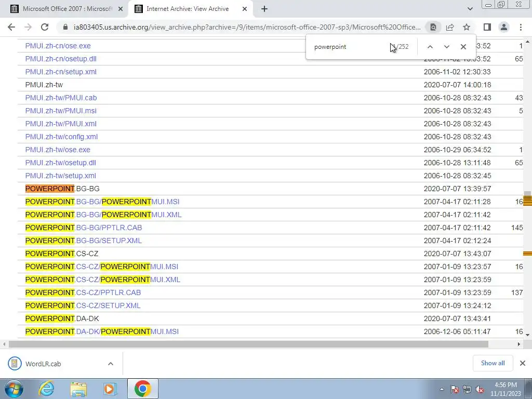Reload the current page
Viewport: 532px width, 399px height.
[45, 27]
